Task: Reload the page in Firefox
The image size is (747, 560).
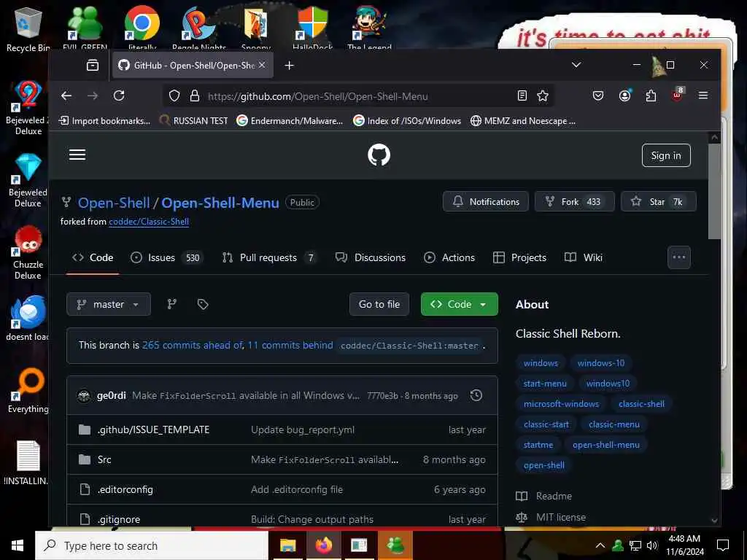Action: (119, 96)
